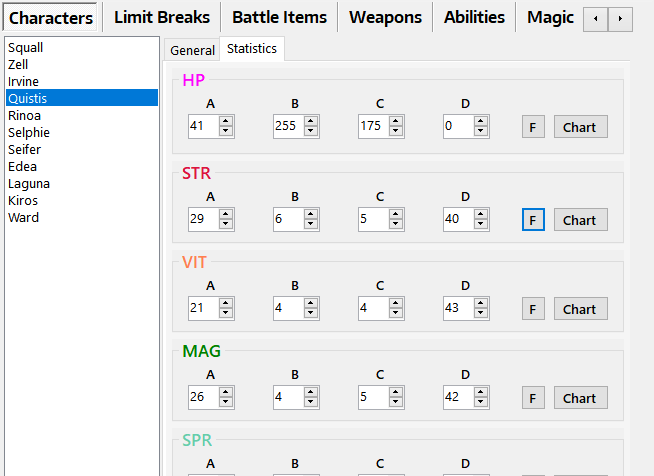Select Selphie in the list
The width and height of the screenshot is (654, 476).
(x=82, y=132)
